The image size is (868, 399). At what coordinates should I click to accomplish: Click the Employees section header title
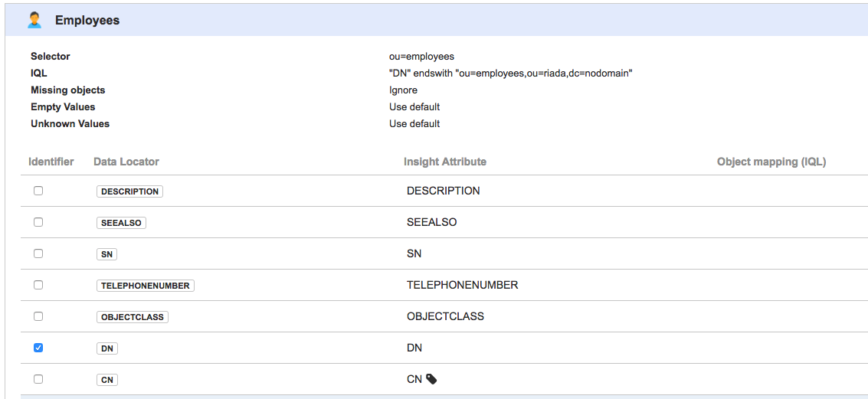(x=87, y=21)
